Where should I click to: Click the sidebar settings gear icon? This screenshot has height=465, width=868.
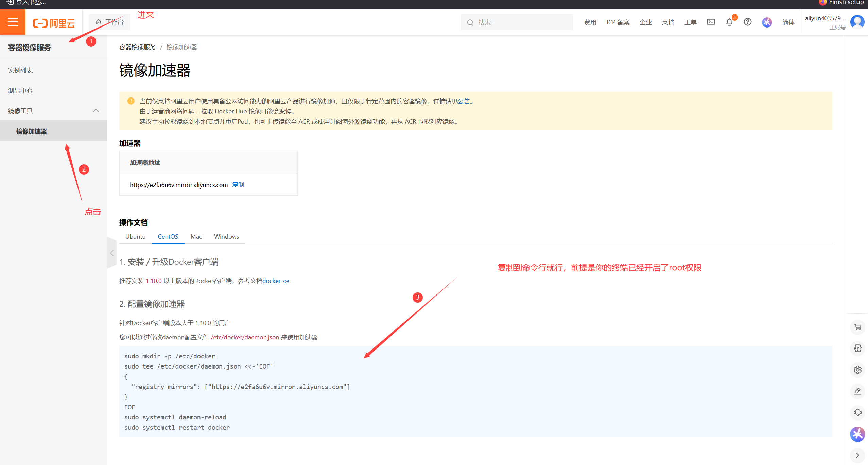pos(857,370)
